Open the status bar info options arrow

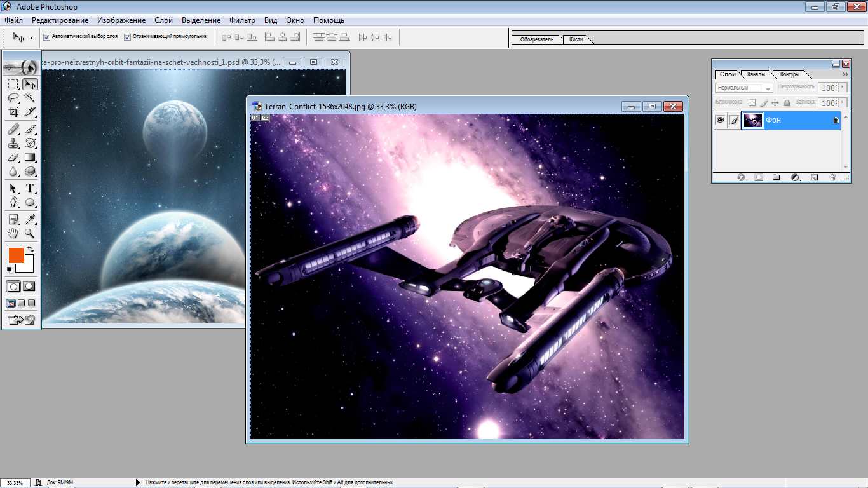(x=138, y=483)
